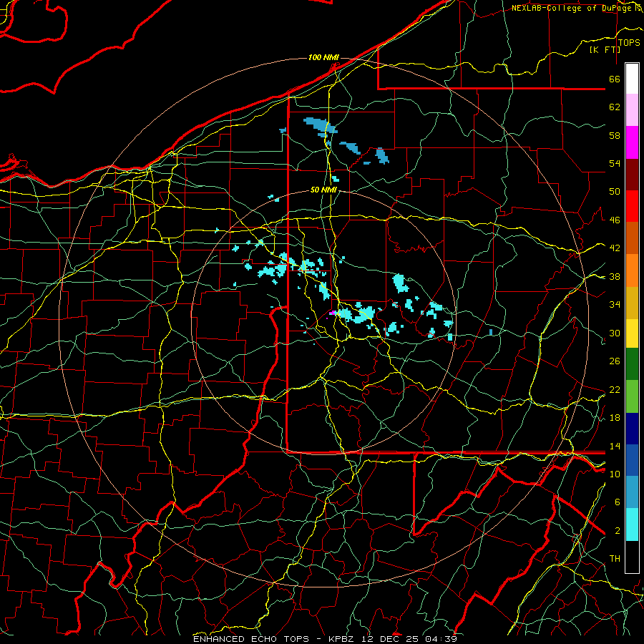Click the magenta 58 kft legend swatch
Viewport: 644px width, 644px height.
coord(632,142)
